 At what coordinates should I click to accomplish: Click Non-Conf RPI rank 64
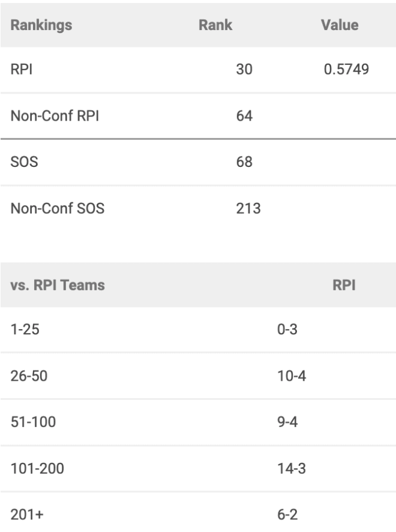(x=244, y=116)
